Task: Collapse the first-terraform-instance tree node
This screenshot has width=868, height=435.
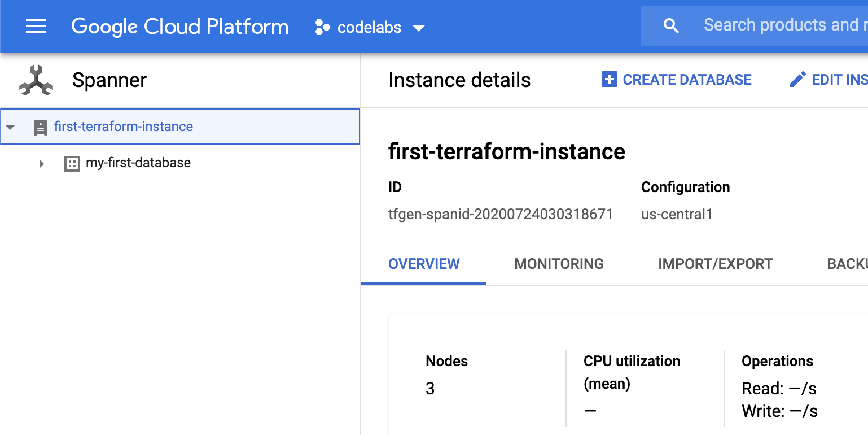Action: pos(10,127)
